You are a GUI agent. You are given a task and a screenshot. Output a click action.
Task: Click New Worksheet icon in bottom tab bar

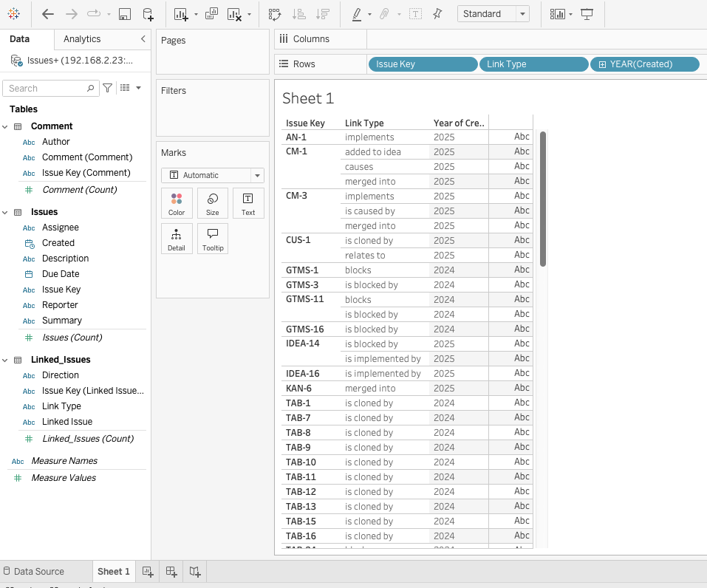(148, 572)
